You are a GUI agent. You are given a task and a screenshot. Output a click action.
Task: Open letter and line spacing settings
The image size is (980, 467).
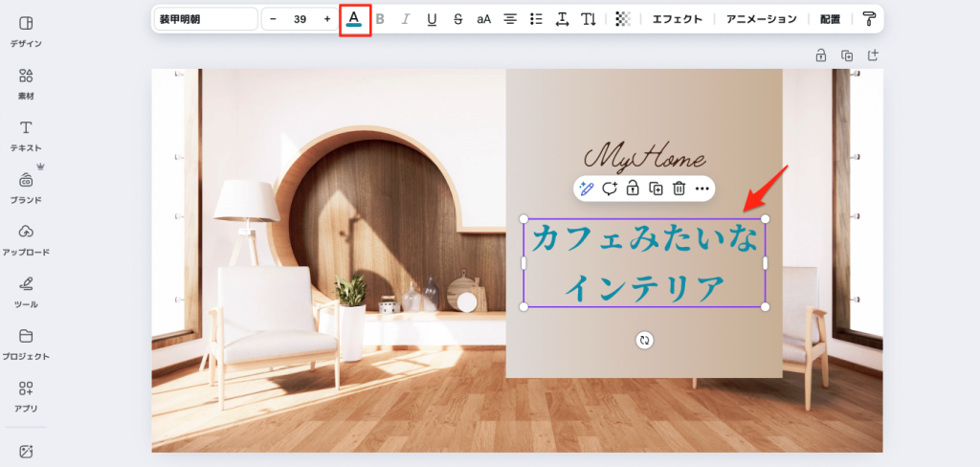click(562, 19)
